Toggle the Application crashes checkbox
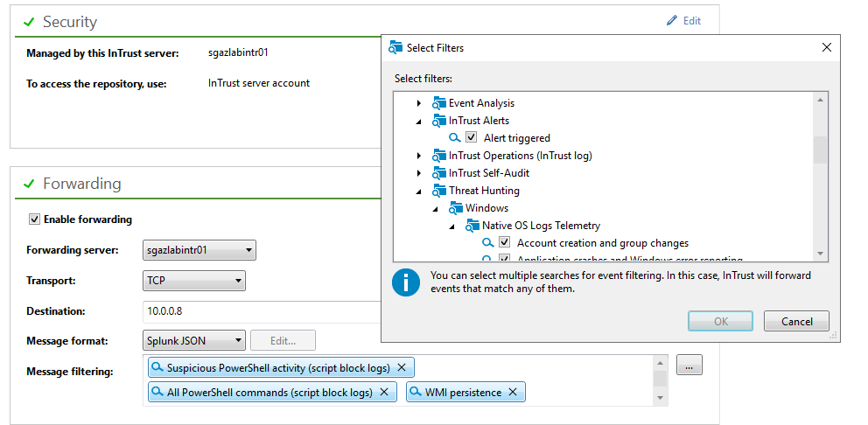The image size is (868, 425). pos(504,258)
